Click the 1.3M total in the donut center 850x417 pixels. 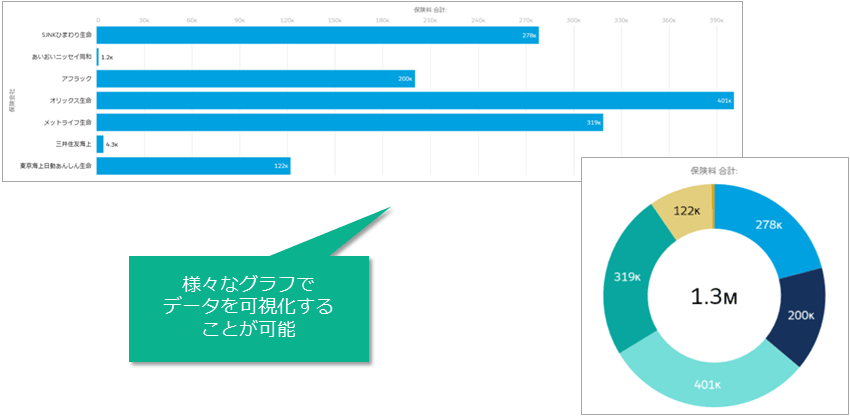(714, 296)
